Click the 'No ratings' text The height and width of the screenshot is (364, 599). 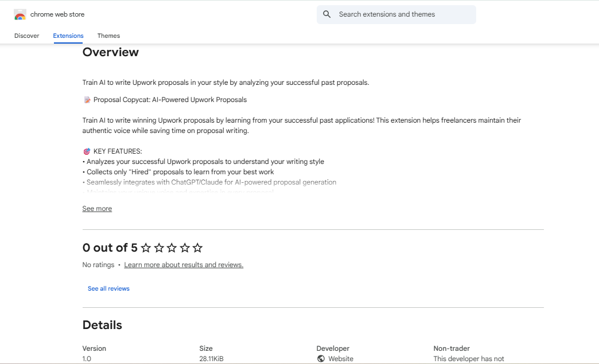coord(98,265)
